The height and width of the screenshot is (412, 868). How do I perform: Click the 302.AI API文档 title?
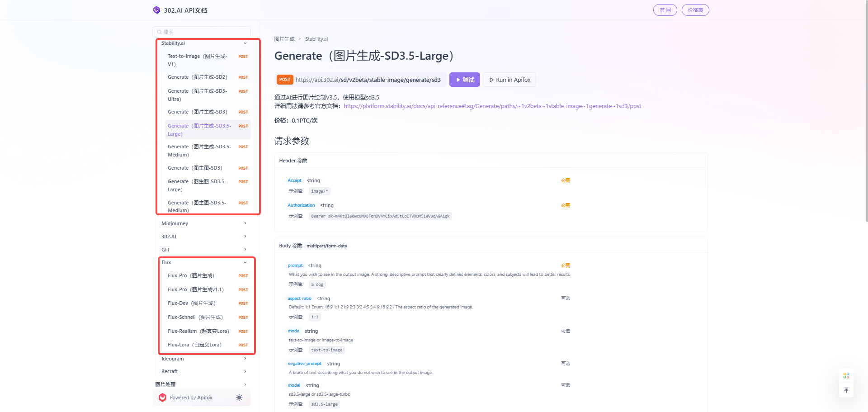tap(185, 10)
